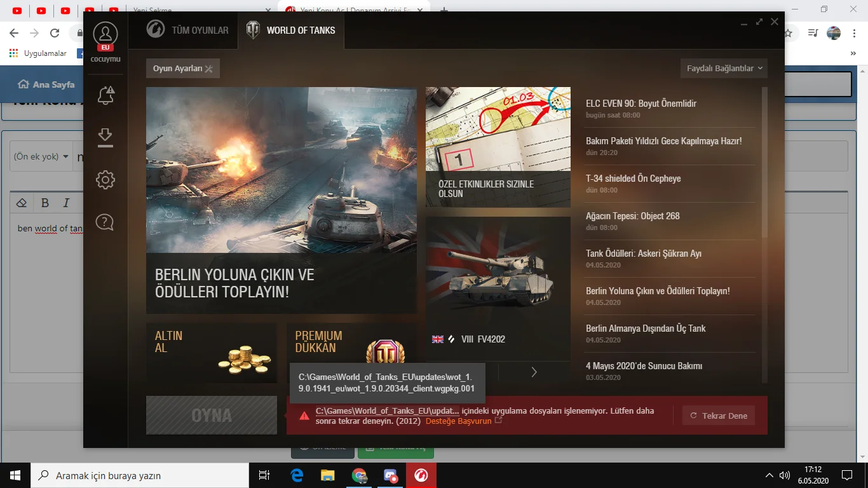Viewport: 868px width, 488px height.
Task: Click the Italic button in the forum editor
Action: point(66,203)
